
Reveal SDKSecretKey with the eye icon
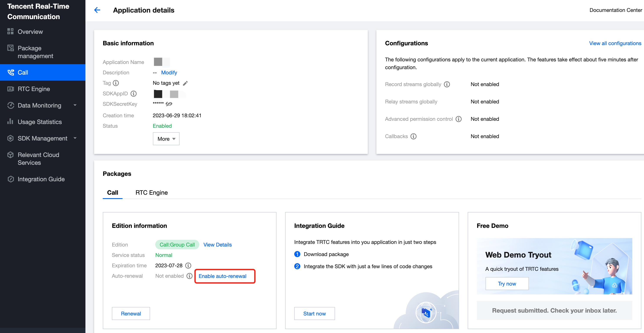click(169, 104)
